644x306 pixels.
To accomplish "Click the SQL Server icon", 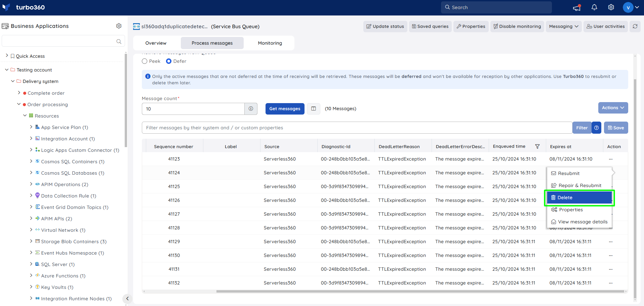I will click(x=38, y=264).
